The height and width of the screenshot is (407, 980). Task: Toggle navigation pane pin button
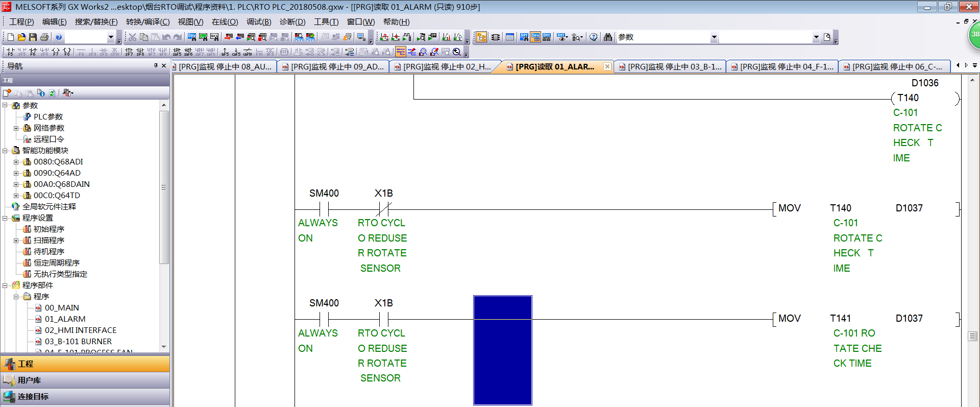click(x=156, y=66)
